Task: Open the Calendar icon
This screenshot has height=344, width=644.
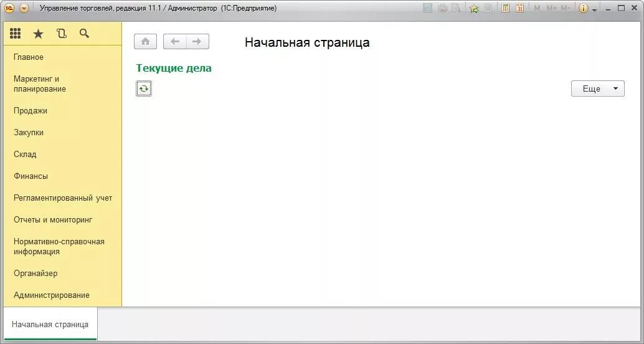Action: (x=519, y=8)
